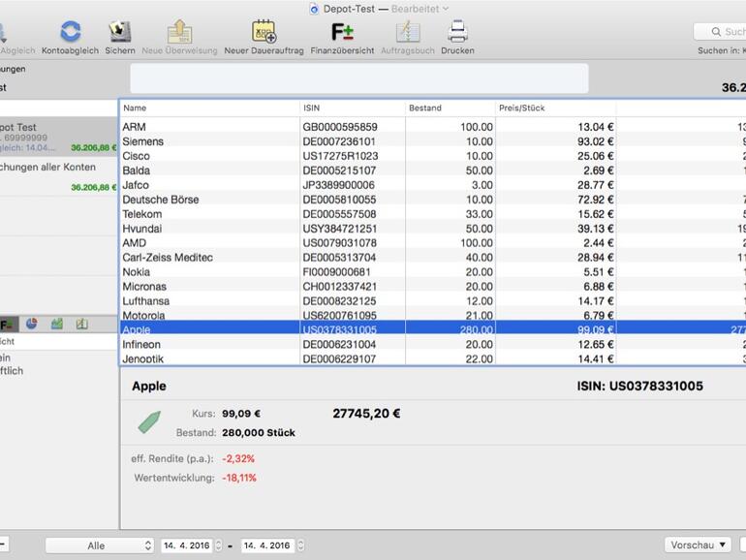Click the Kontoabgleich sync icon
The height and width of the screenshot is (560, 746).
[x=70, y=32]
